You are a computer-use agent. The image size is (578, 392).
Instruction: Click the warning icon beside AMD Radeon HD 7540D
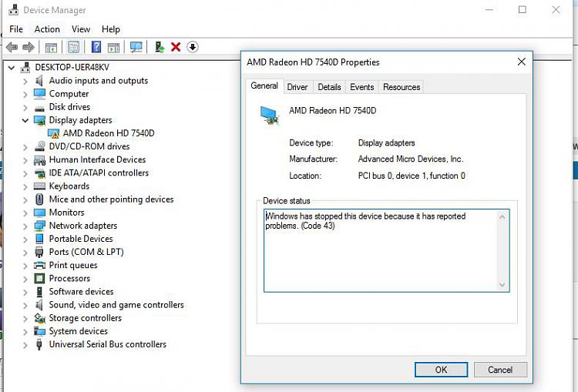coord(53,133)
